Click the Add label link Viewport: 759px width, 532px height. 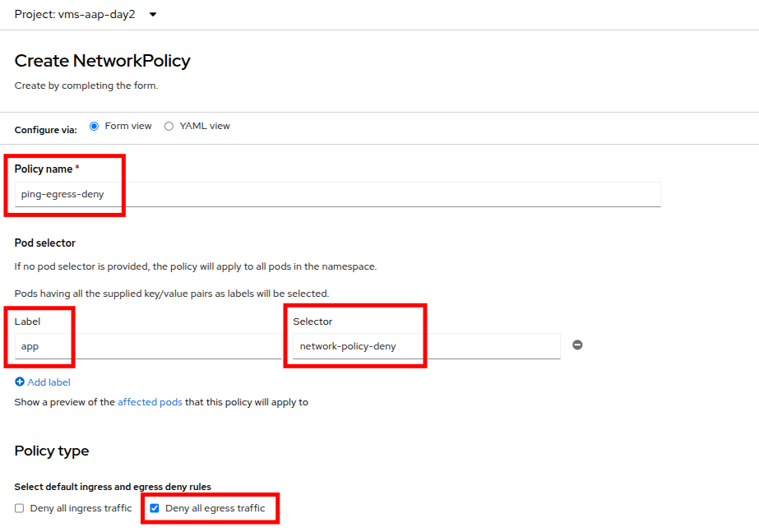point(49,382)
